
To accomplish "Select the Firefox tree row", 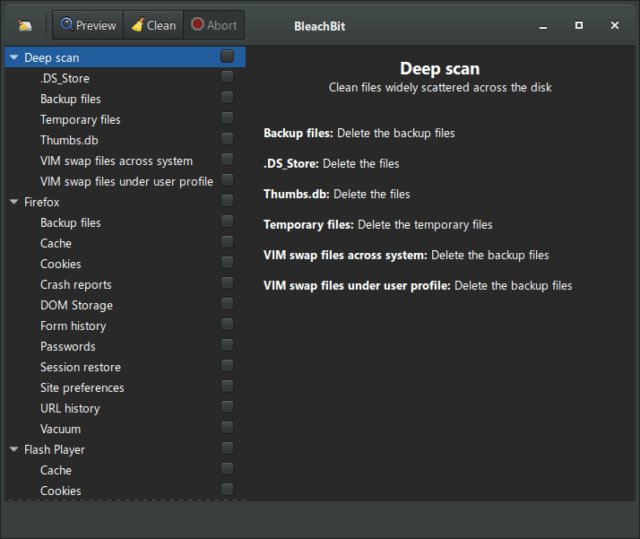I will [x=125, y=202].
